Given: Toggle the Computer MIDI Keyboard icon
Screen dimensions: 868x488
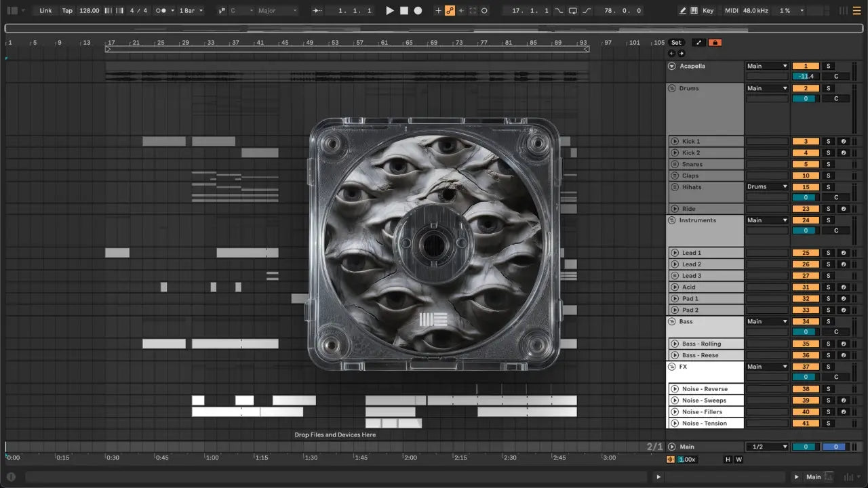Looking at the screenshot, I should [695, 11].
